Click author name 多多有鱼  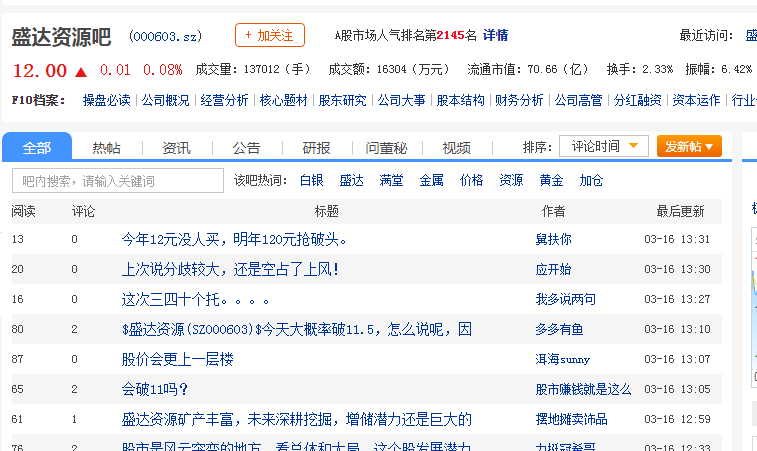click(560, 329)
